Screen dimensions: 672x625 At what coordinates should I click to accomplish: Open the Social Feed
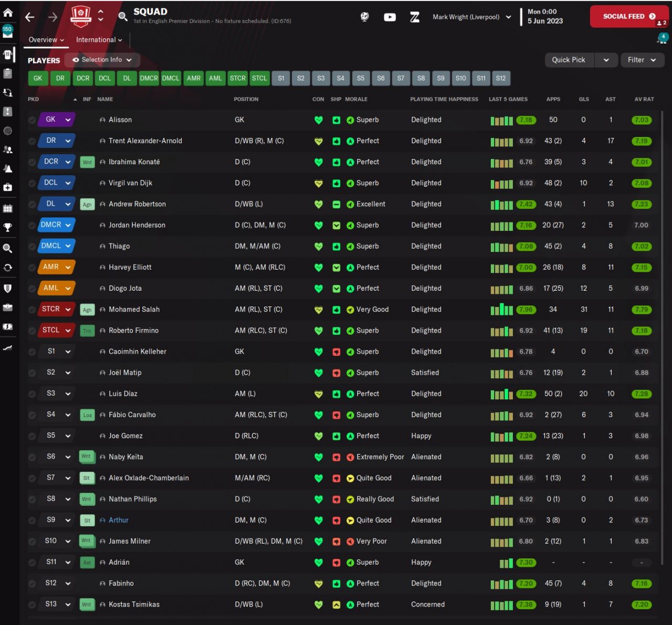tap(628, 16)
